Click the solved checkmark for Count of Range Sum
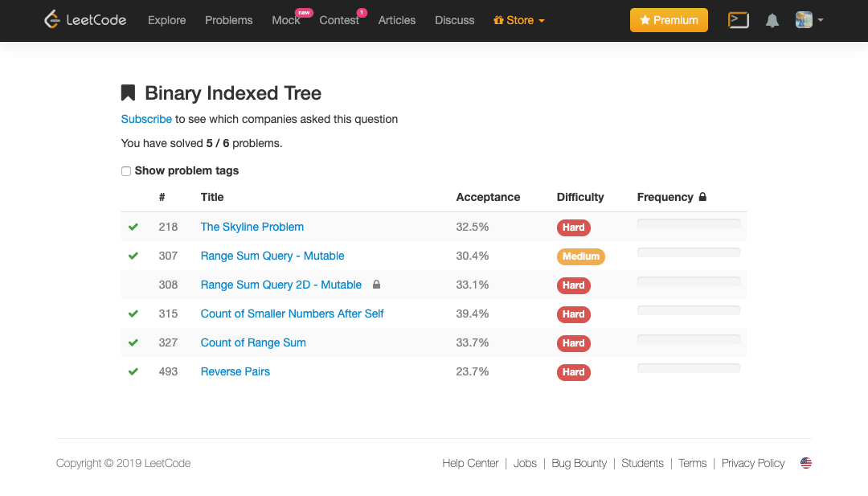The image size is (868, 496). point(133,342)
